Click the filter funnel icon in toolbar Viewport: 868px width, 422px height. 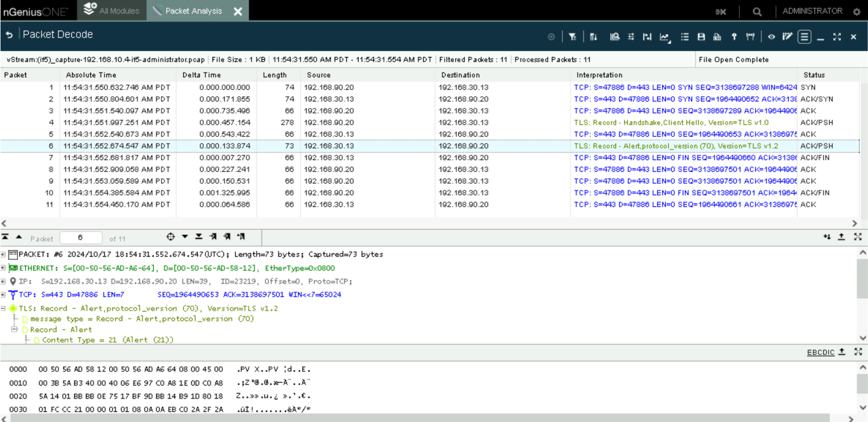(572, 37)
